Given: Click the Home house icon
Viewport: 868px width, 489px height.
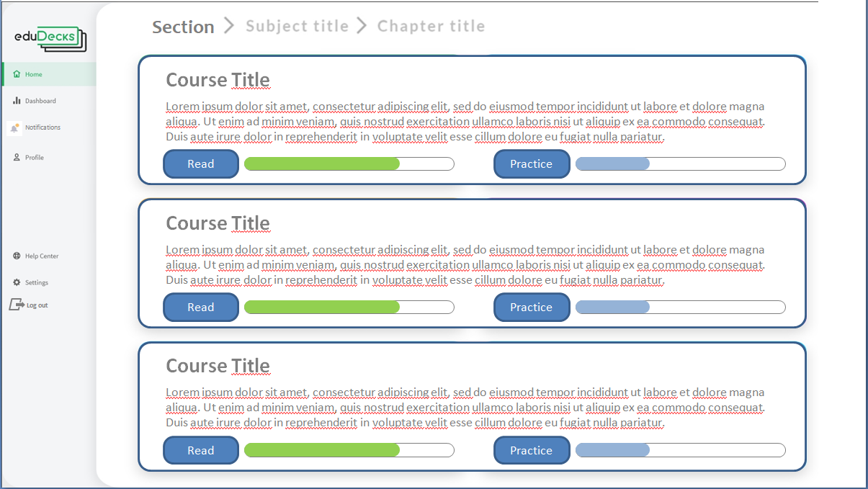Looking at the screenshot, I should tap(17, 74).
